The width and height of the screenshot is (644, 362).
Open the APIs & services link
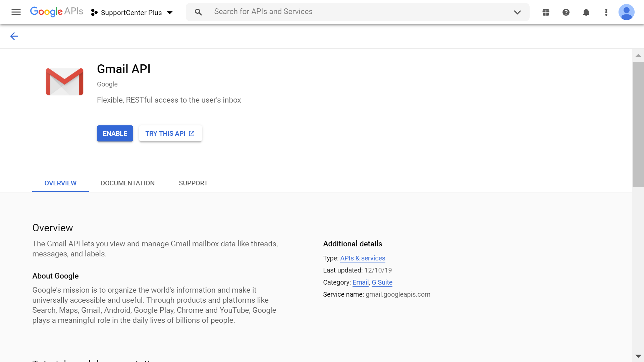(x=363, y=258)
